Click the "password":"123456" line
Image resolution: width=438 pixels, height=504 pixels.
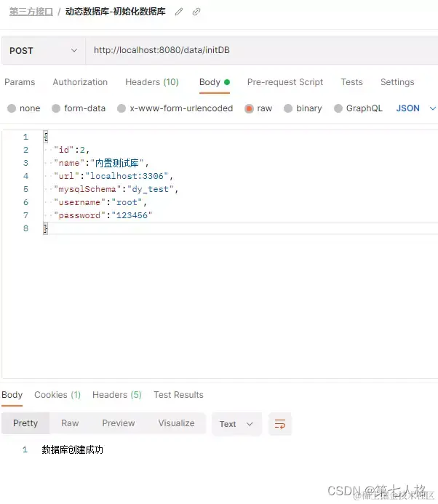click(x=103, y=215)
